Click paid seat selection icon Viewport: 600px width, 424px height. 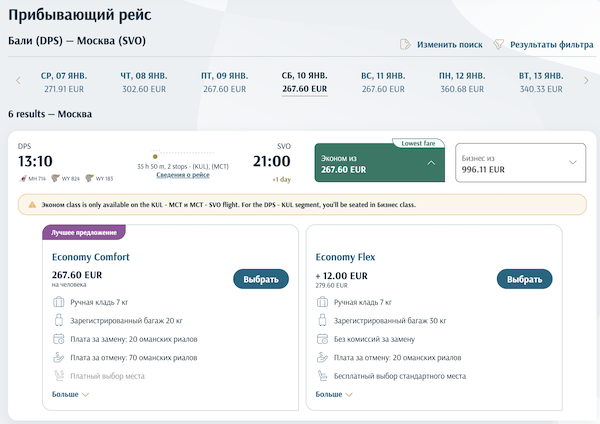pos(57,375)
